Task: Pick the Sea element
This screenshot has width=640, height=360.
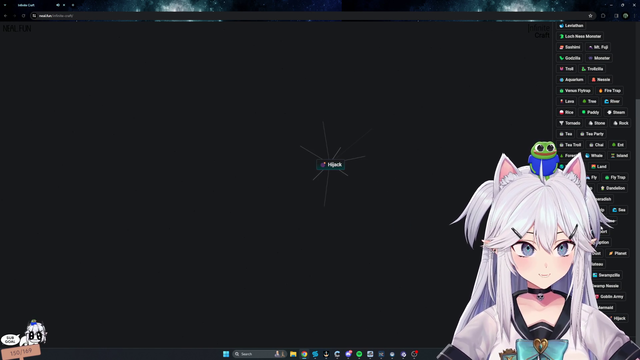Action: pos(619,210)
